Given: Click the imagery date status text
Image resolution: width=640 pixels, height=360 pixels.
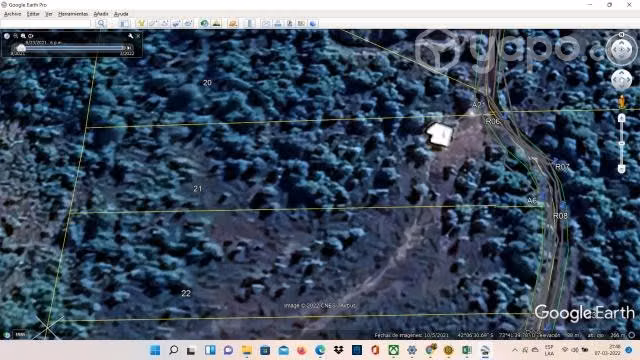Looking at the screenshot, I should pyautogui.click(x=411, y=335).
